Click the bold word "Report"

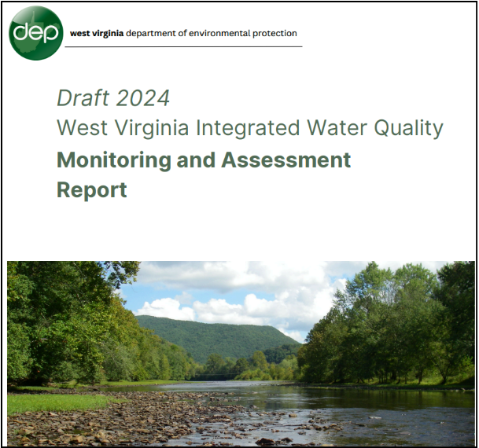coord(91,190)
